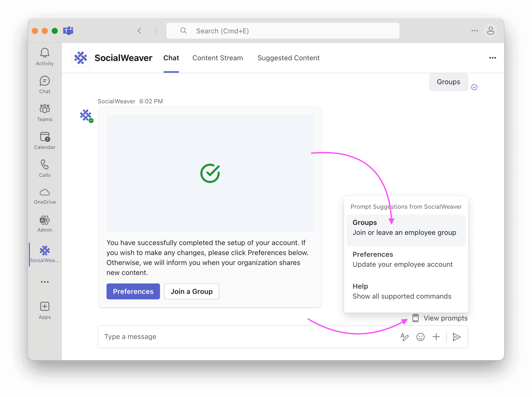
Task: Select the Preferences prompt suggestion
Action: point(406,260)
